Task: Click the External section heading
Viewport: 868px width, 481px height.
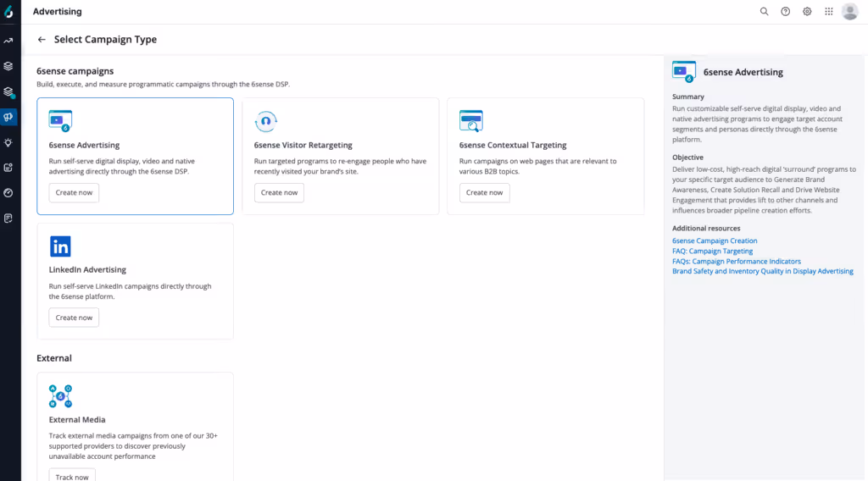Action: (54, 358)
